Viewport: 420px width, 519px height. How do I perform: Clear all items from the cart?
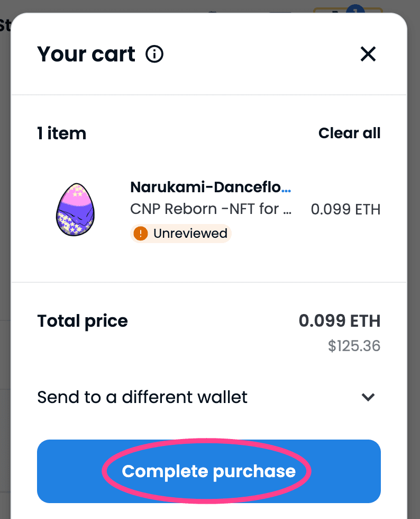[x=349, y=133]
